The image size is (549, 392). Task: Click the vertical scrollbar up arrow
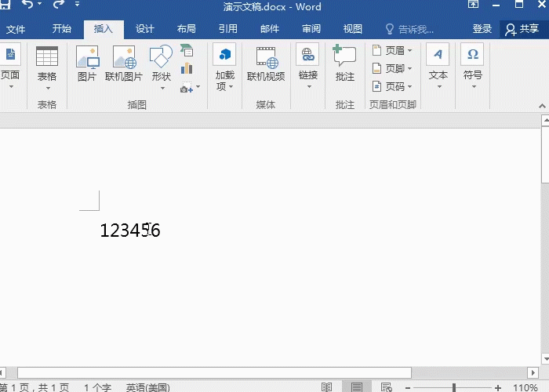pos(546,121)
